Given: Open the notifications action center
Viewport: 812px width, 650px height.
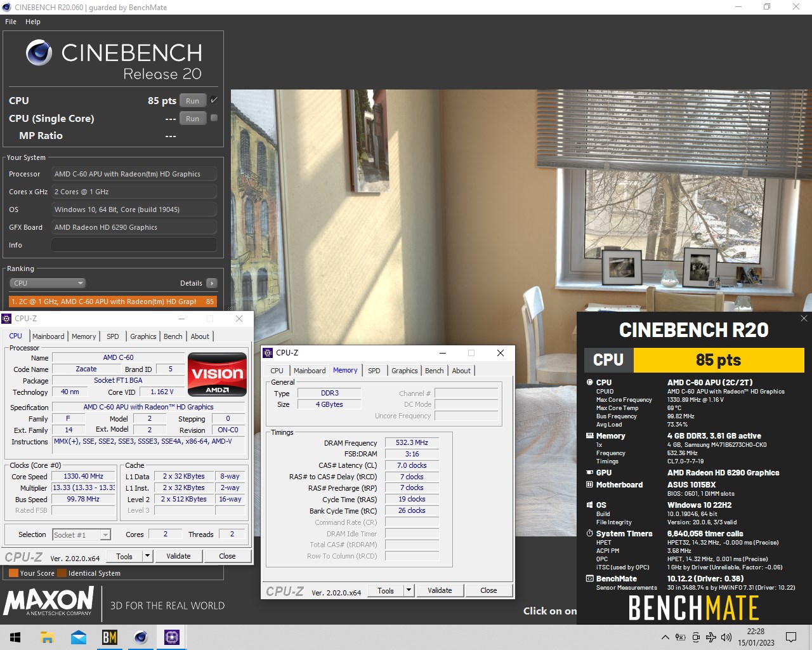Looking at the screenshot, I should pyautogui.click(x=791, y=637).
